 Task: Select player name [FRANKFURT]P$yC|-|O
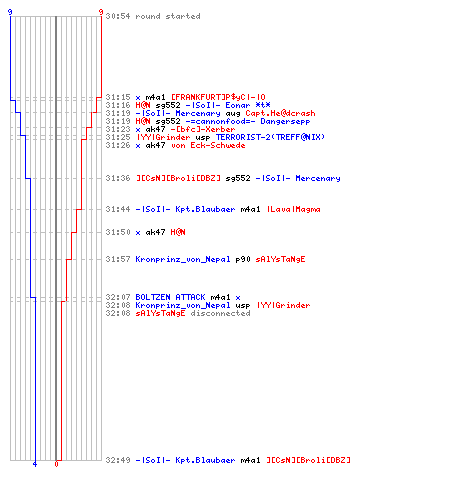pyautogui.click(x=218, y=97)
